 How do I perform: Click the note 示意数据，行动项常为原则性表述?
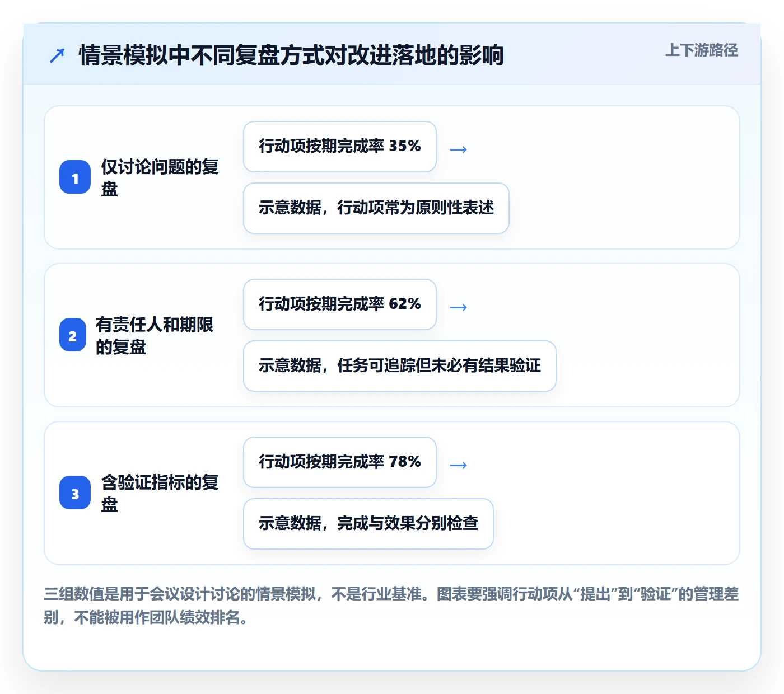coord(376,208)
